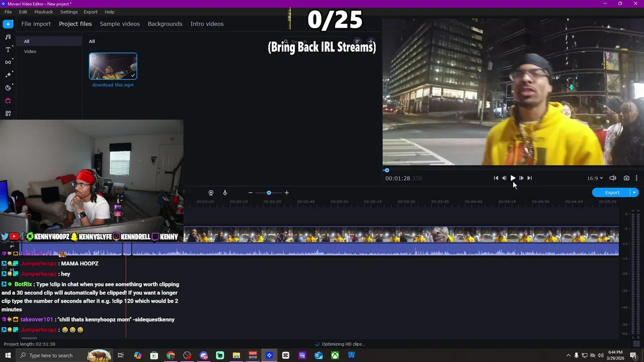Open the Export menu
This screenshot has height=362, width=644.
pyautogui.click(x=91, y=12)
